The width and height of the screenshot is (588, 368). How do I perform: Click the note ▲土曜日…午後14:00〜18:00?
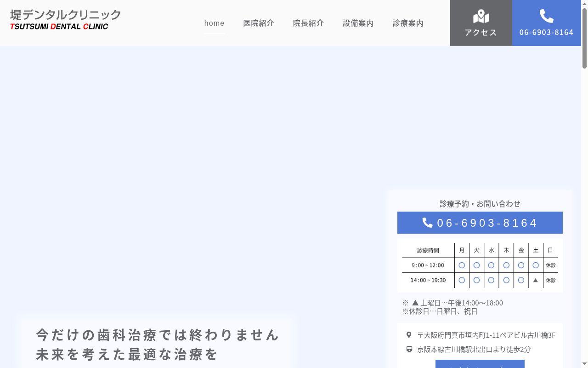(452, 303)
